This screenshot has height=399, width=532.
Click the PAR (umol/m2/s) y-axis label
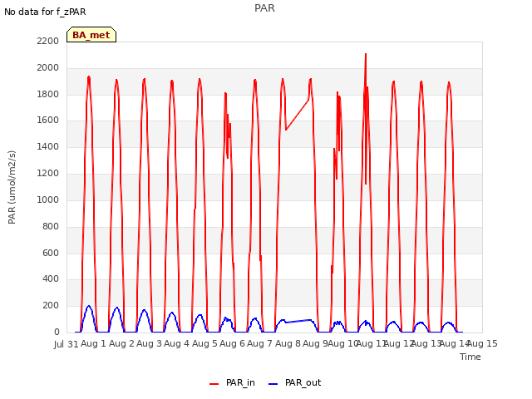tap(12, 187)
